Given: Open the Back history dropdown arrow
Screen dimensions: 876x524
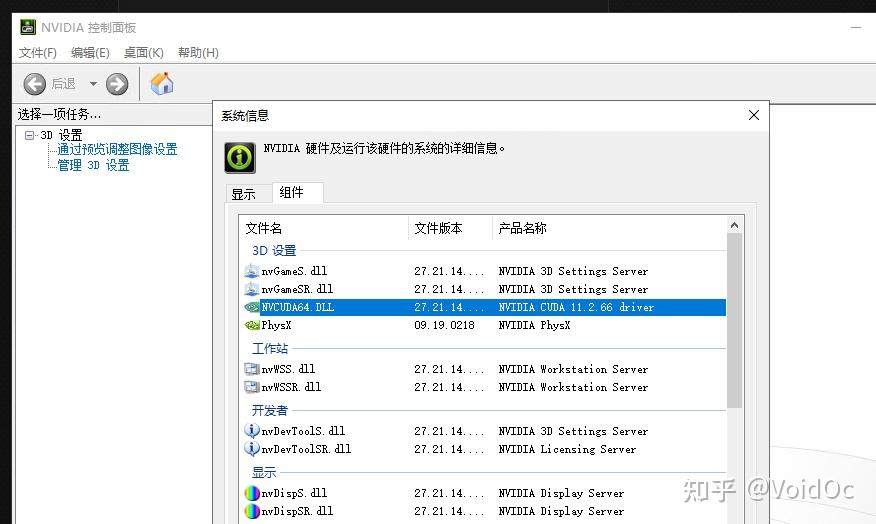Looking at the screenshot, I should 93,84.
